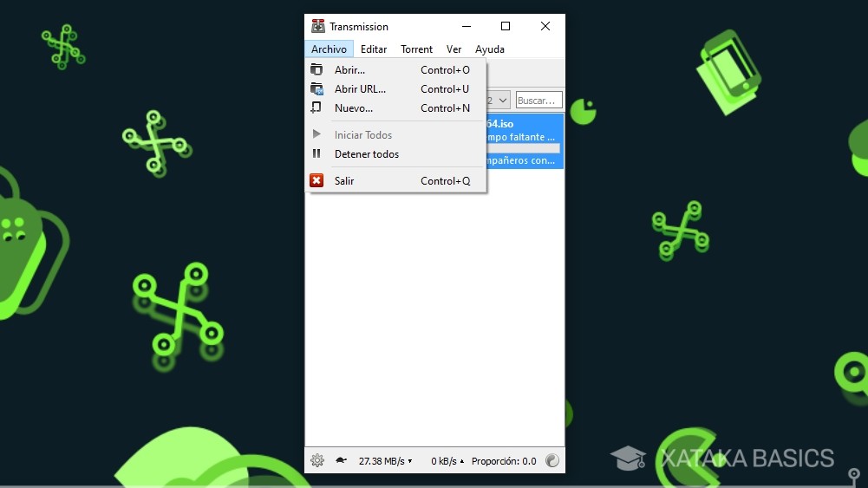Click the Transmission app icon in title bar
868x488 pixels.
(x=318, y=27)
